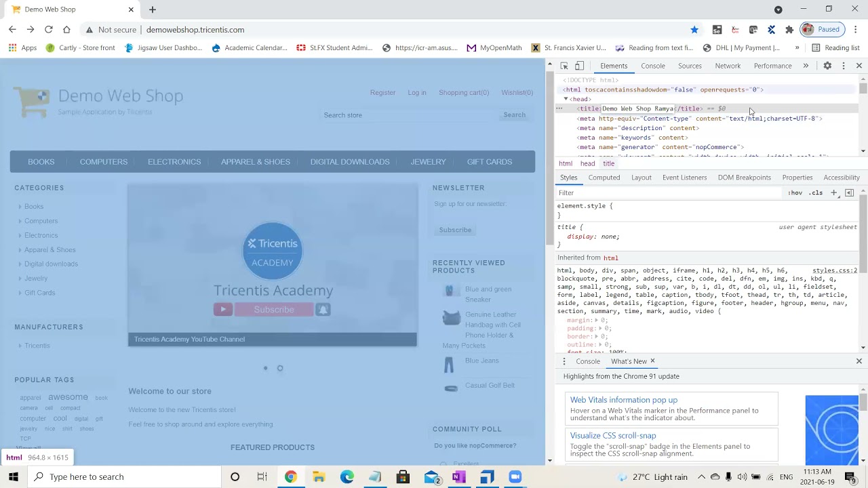Open the Extensions puzzle icon

(x=789, y=30)
